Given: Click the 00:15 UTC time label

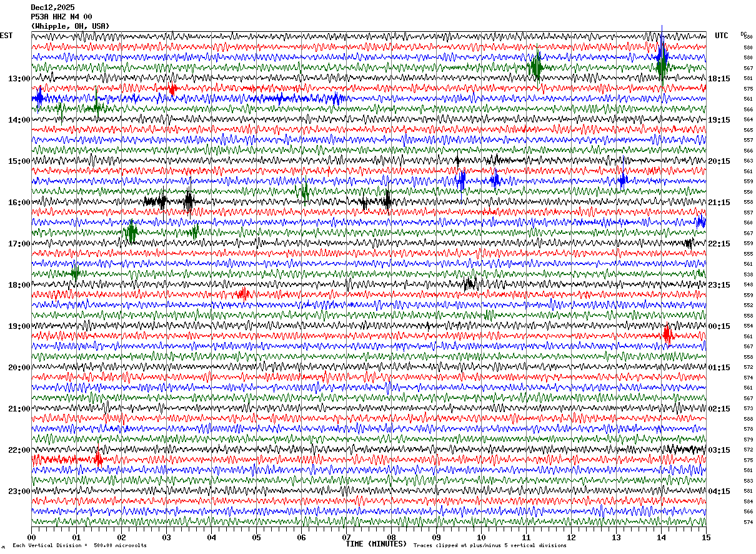Looking at the screenshot, I should pos(719,326).
